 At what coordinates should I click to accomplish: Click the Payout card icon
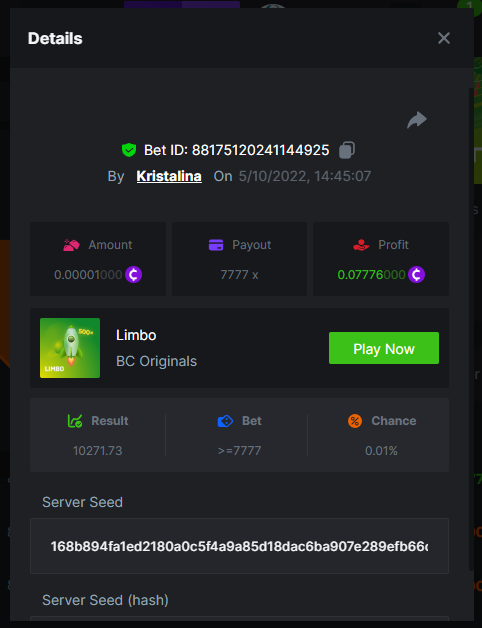tap(216, 245)
